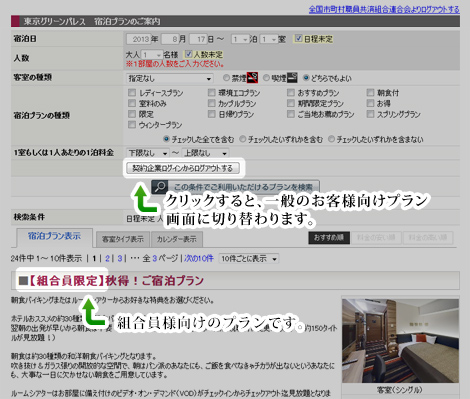Check the おすすめプラン checkbox
This screenshot has height=399, width=470.
coord(291,92)
